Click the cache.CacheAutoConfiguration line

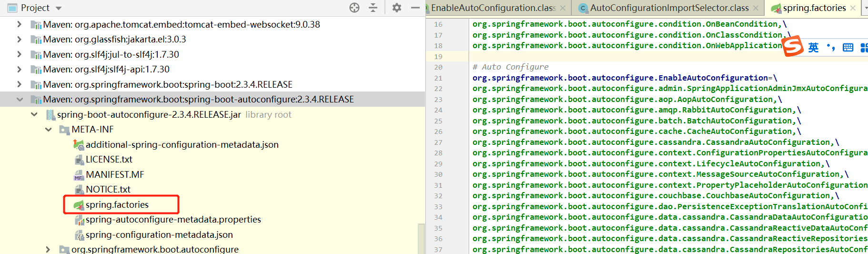point(636,131)
